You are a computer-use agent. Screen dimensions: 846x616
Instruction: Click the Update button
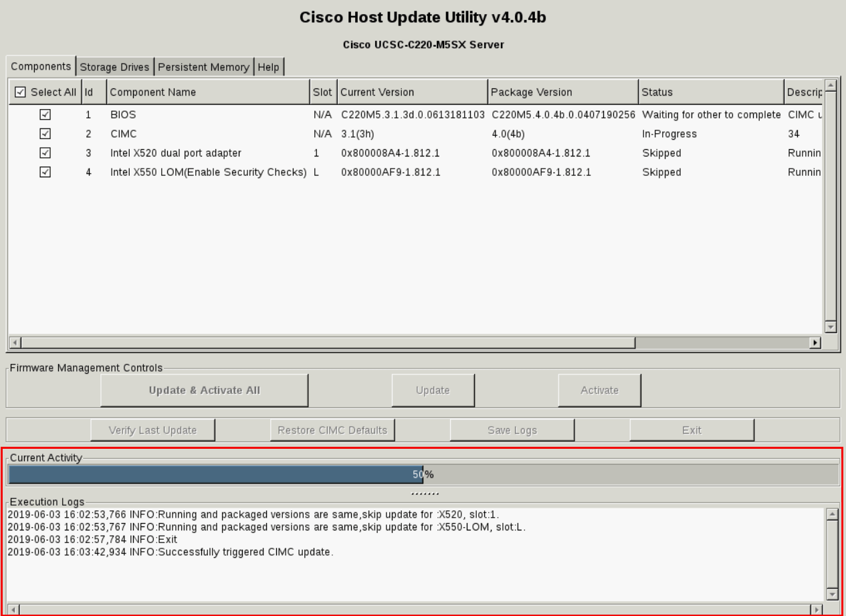433,391
